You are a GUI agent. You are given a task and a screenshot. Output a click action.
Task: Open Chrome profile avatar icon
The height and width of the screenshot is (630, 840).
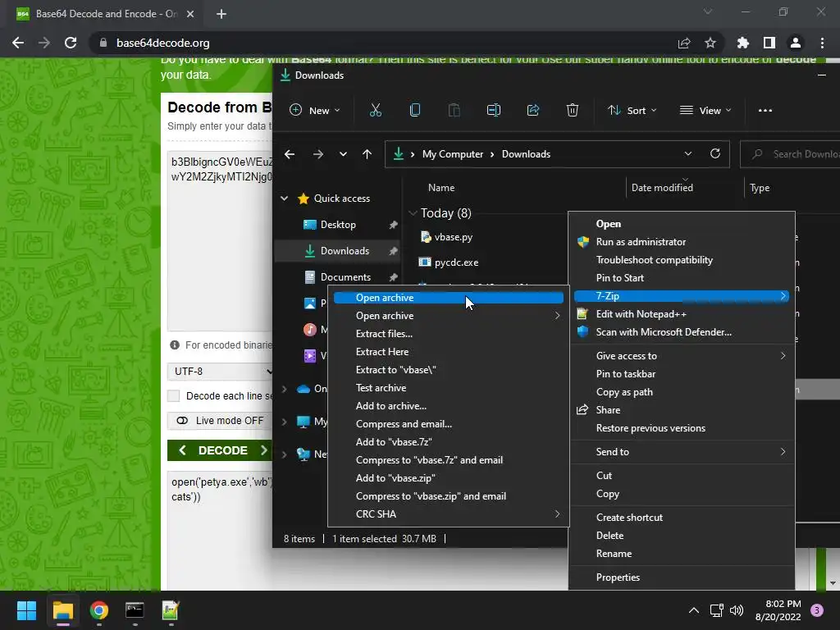[796, 43]
